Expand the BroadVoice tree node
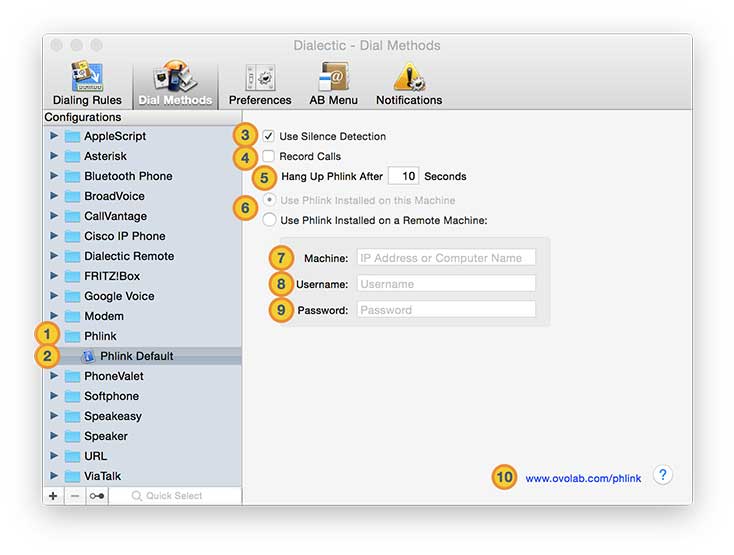The image size is (734, 555). point(54,196)
